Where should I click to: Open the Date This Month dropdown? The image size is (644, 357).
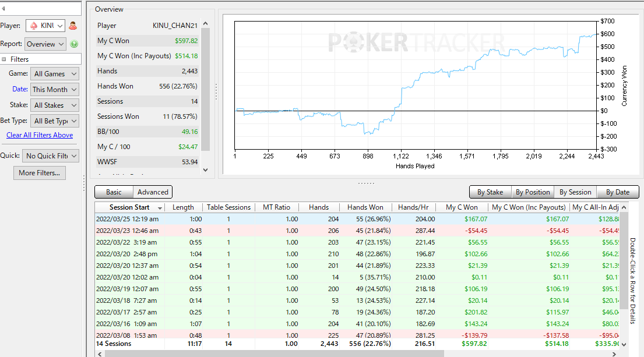pyautogui.click(x=55, y=90)
